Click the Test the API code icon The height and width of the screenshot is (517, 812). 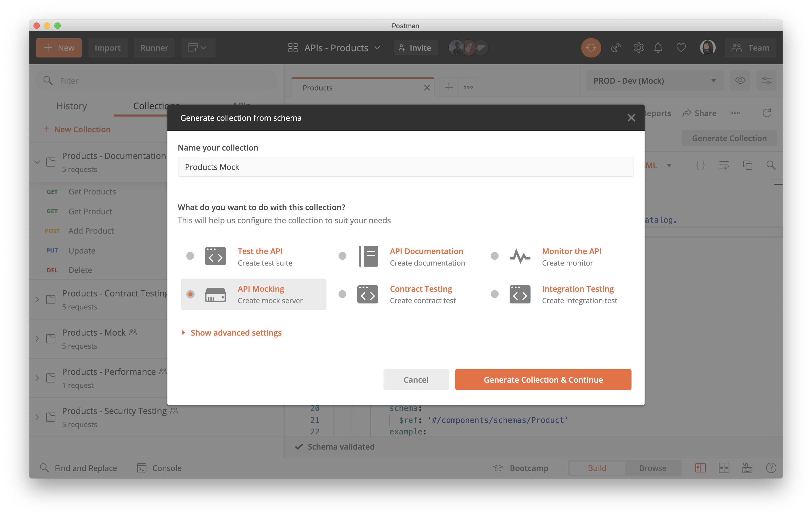click(x=215, y=256)
